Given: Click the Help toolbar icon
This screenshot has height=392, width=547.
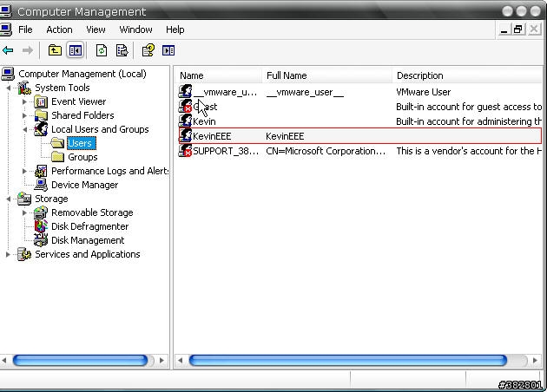Looking at the screenshot, I should (148, 50).
